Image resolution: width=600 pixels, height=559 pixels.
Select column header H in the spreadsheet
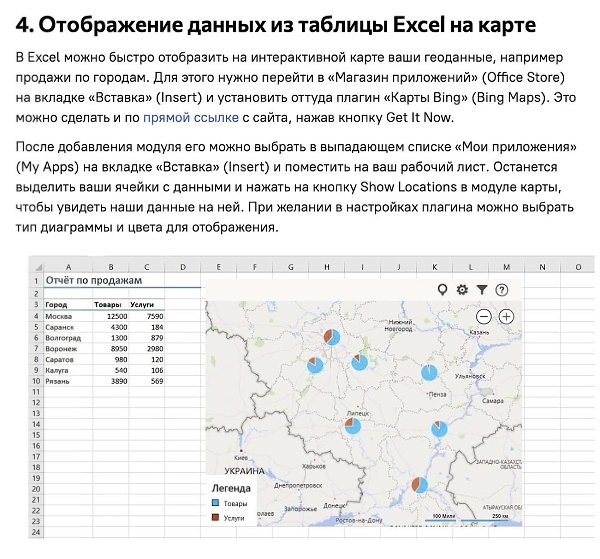click(327, 267)
